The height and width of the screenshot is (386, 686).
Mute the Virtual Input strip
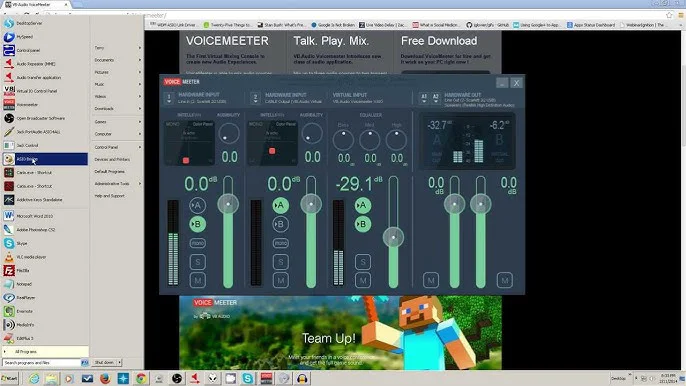pyautogui.click(x=363, y=281)
